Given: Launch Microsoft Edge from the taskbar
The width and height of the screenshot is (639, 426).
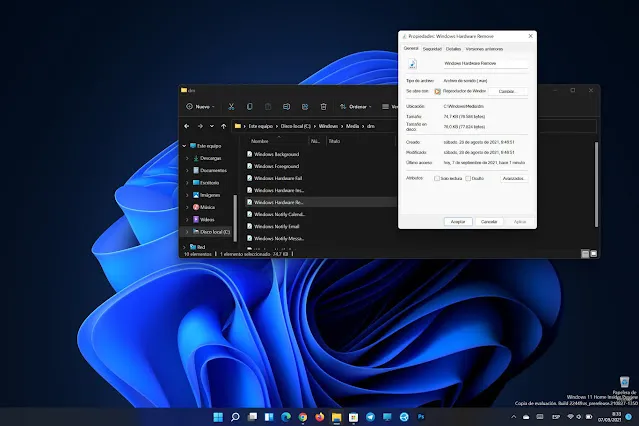Looking at the screenshot, I should point(286,417).
